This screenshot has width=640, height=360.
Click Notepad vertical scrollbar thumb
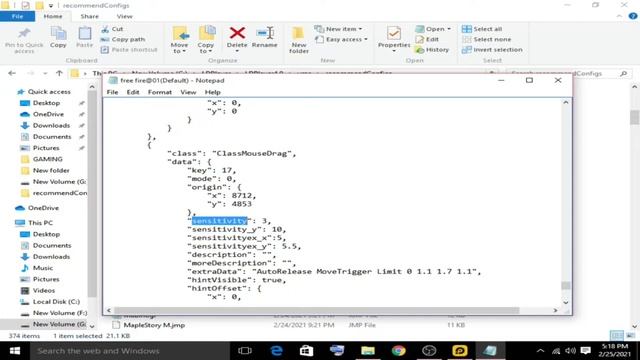566,285
